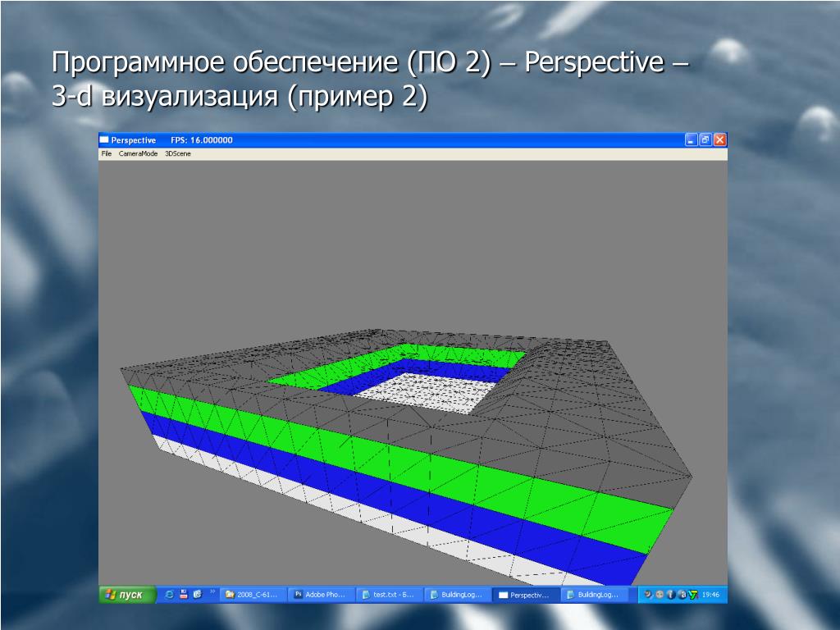
Task: Switch to the last BuildingLog taskbar window
Action: pyautogui.click(x=595, y=595)
